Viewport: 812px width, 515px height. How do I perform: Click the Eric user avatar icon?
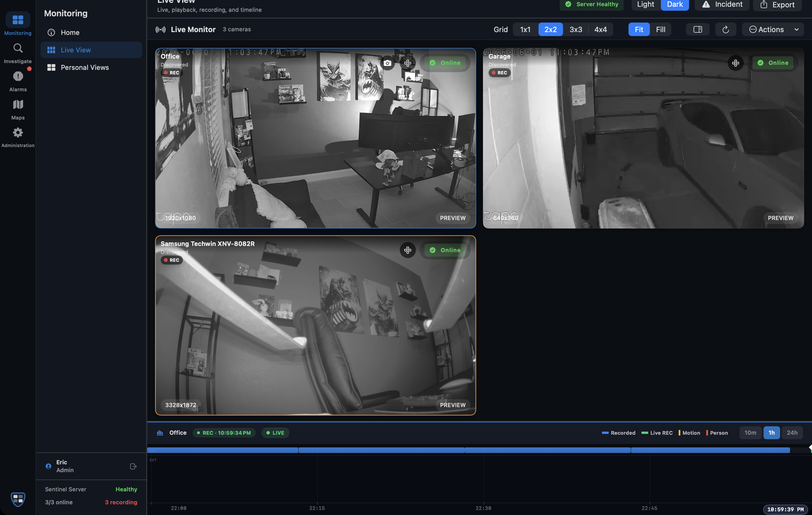(48, 466)
